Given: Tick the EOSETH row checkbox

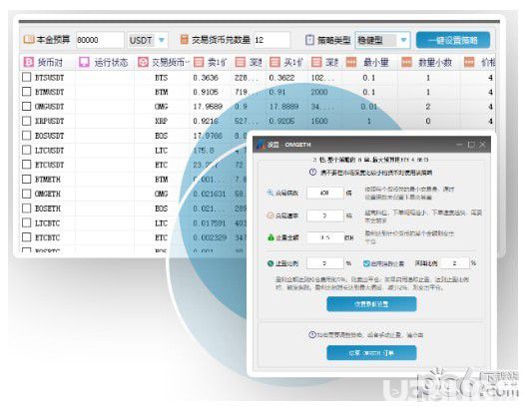Looking at the screenshot, I should (x=27, y=208).
